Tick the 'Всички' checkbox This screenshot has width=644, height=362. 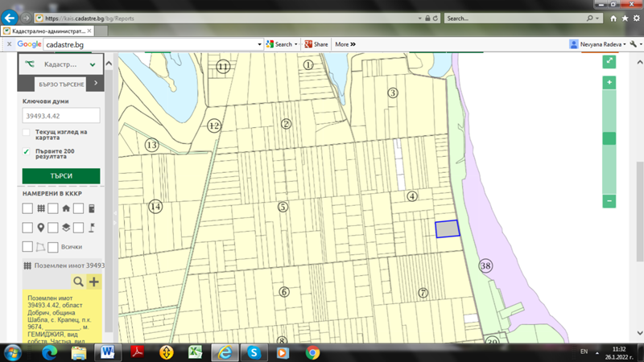pos(53,247)
